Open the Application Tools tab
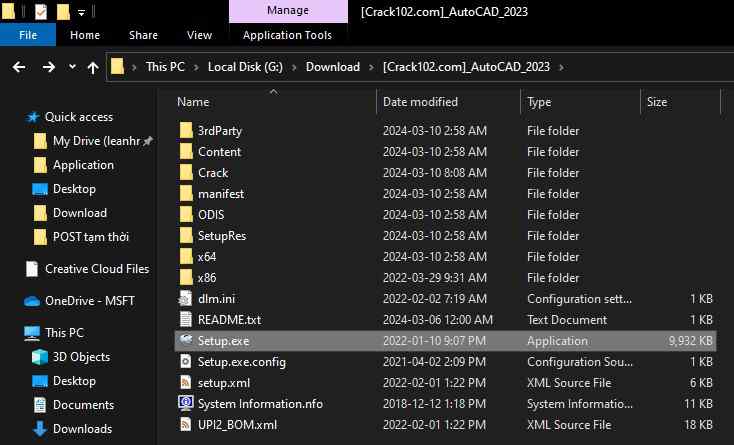734x445 pixels. [x=288, y=35]
